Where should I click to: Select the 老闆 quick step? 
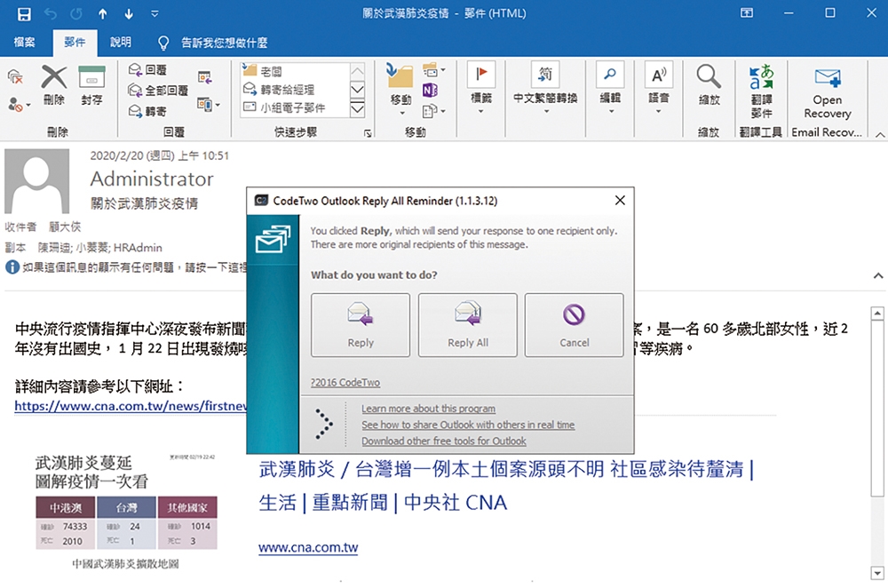click(295, 71)
